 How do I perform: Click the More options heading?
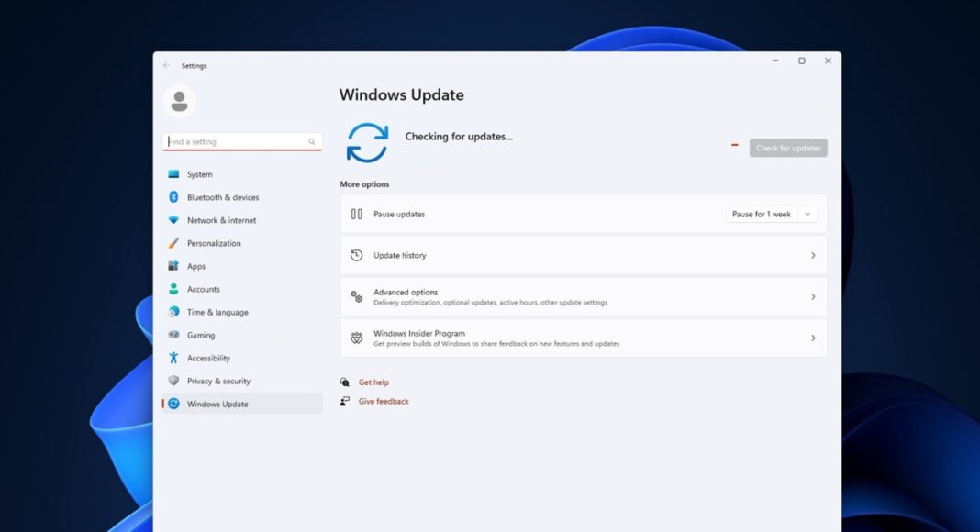pos(364,184)
